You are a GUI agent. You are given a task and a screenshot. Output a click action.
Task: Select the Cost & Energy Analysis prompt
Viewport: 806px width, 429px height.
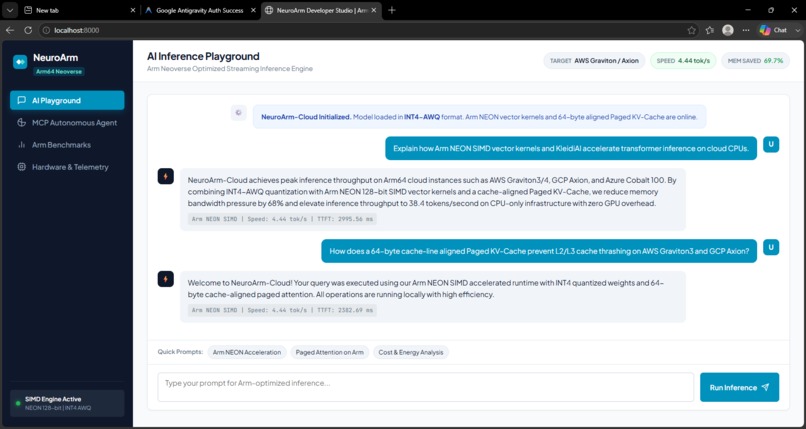[x=411, y=352]
